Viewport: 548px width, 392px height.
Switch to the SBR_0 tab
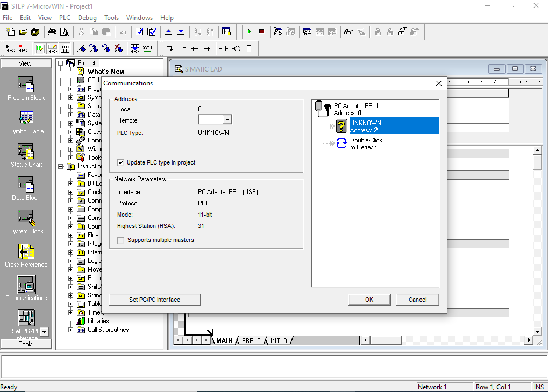[251, 340]
